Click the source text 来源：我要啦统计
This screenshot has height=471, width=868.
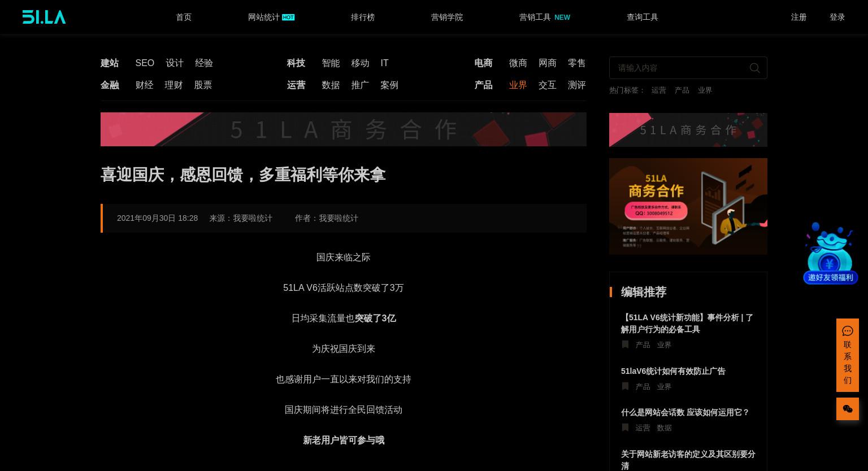(241, 218)
